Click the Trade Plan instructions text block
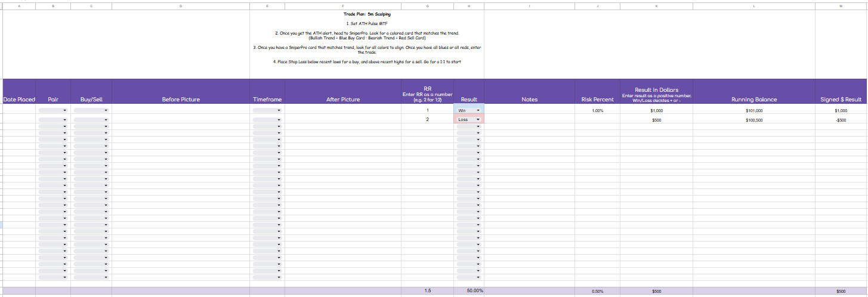Screen dimensions: 868x297 click(367, 39)
